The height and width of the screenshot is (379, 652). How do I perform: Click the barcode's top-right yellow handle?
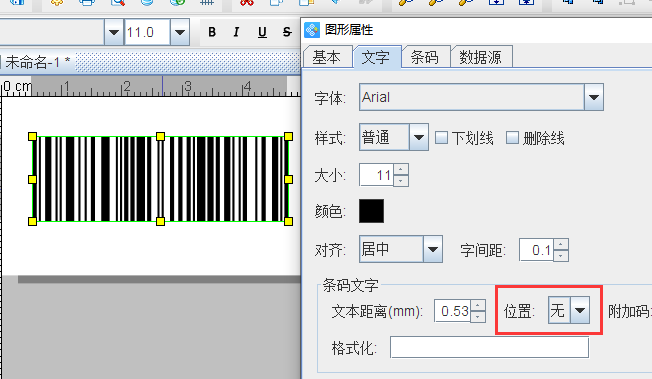[x=289, y=136]
